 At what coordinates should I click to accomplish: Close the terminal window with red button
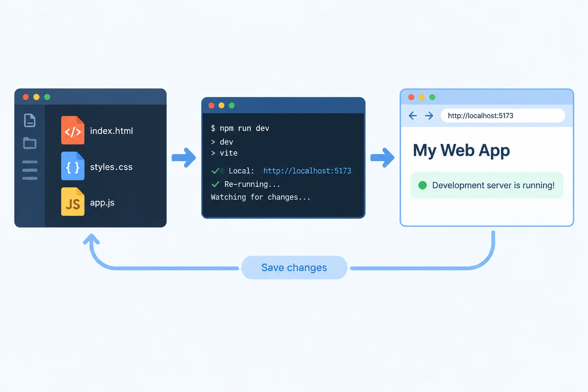tap(211, 105)
